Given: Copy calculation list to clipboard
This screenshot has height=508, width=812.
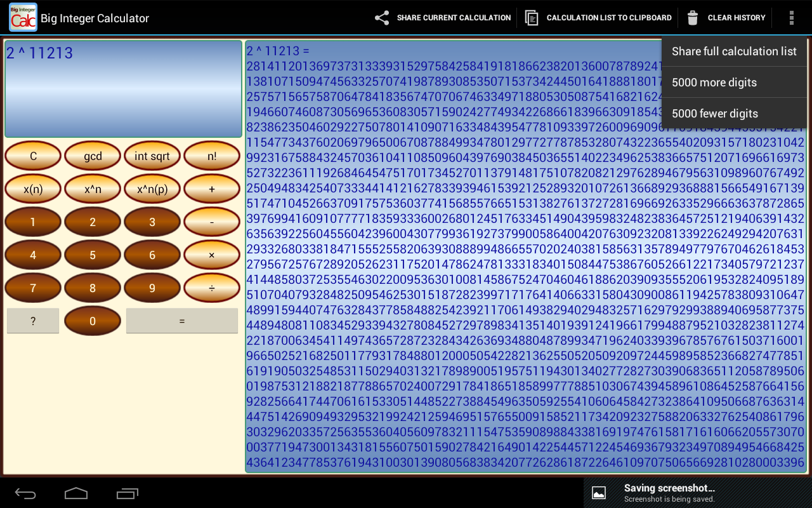Looking at the screenshot, I should pyautogui.click(x=597, y=17).
